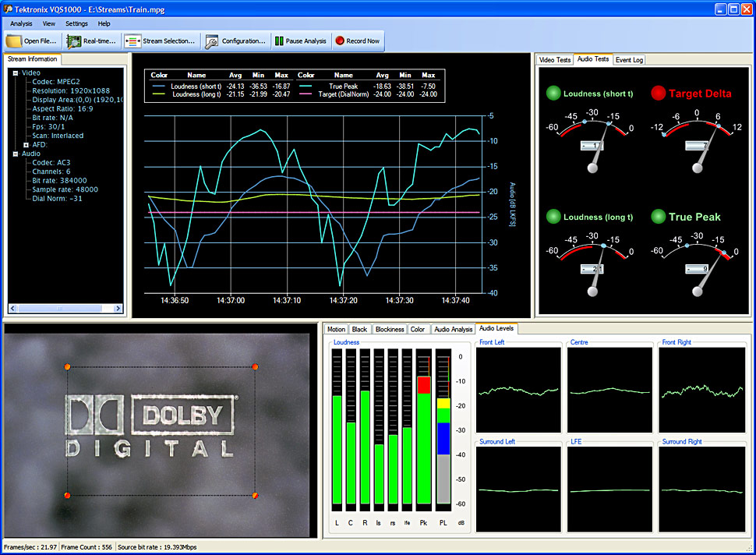Click the top-left orange region handle on video

point(68,366)
